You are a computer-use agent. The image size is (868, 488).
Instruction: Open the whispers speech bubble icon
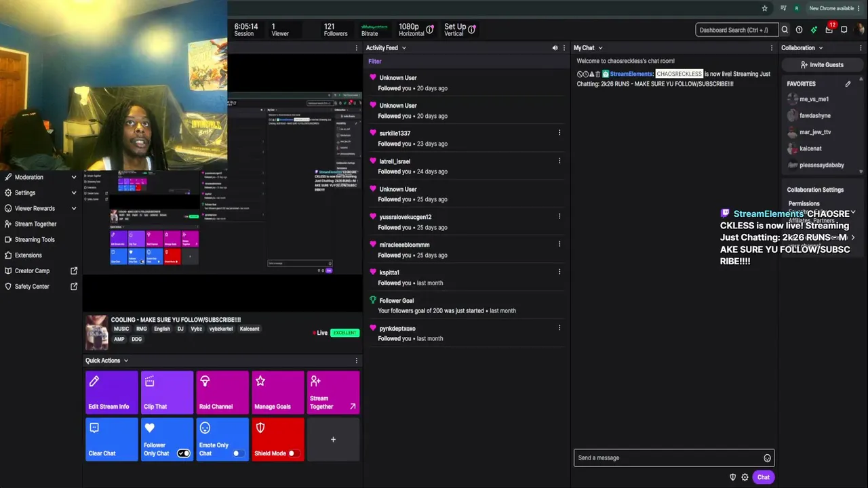tap(844, 30)
